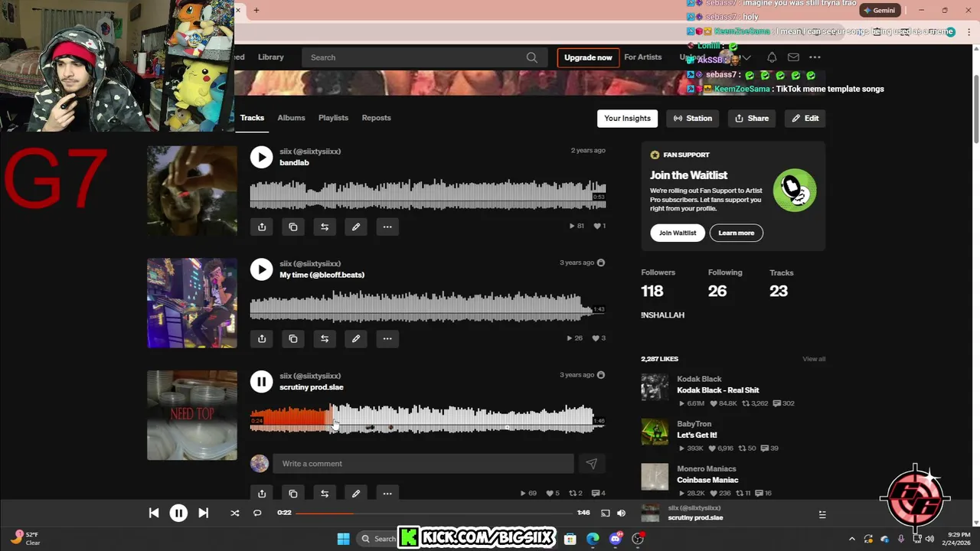Skip to previous track in player bar

point(154,514)
